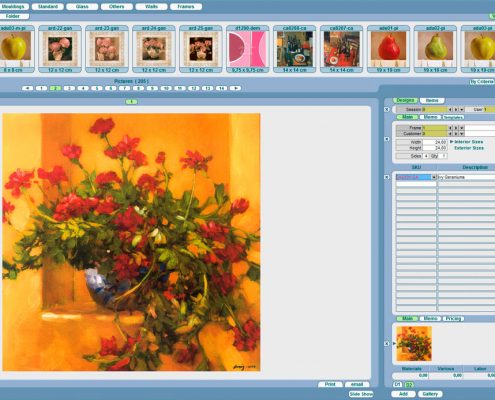Image resolution: width=495 pixels, height=400 pixels.
Task: Go to pictures page 5
Action: (x=97, y=88)
